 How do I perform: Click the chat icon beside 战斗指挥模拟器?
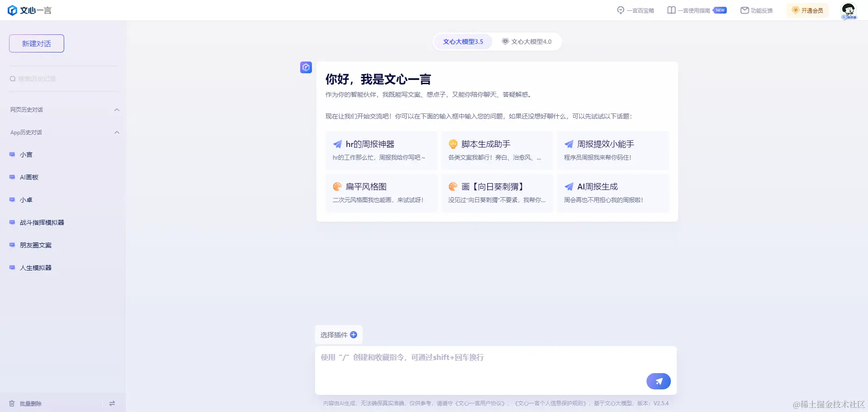[12, 223]
